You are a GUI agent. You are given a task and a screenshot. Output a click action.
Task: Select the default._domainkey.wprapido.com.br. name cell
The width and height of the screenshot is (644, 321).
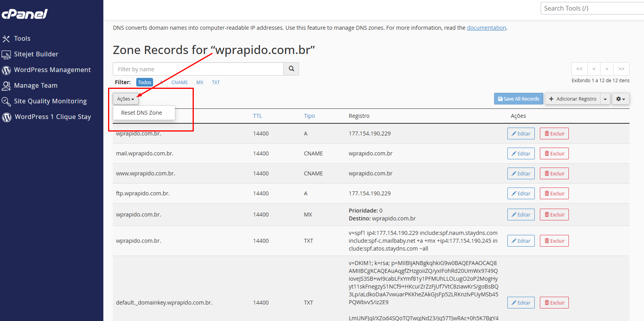164,303
